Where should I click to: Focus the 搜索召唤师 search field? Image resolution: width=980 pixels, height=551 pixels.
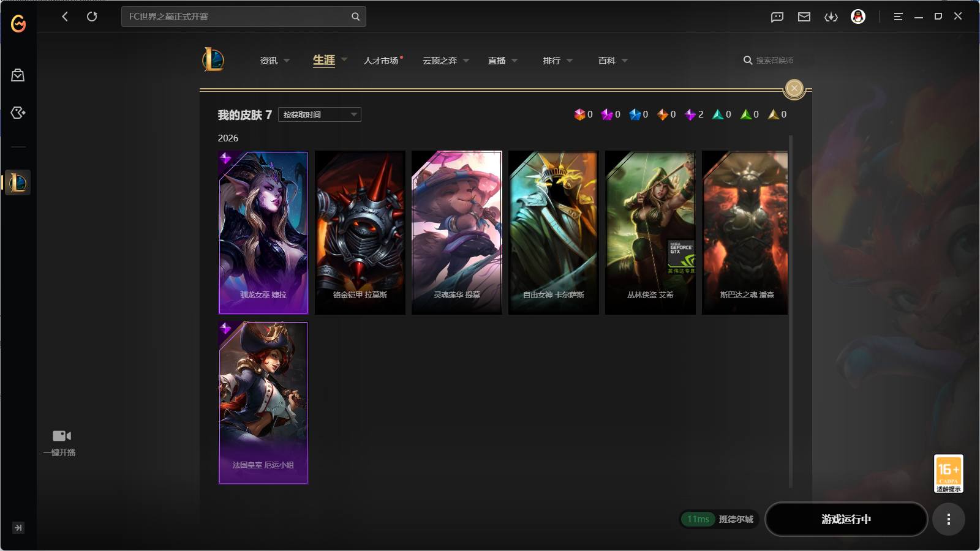pyautogui.click(x=775, y=60)
